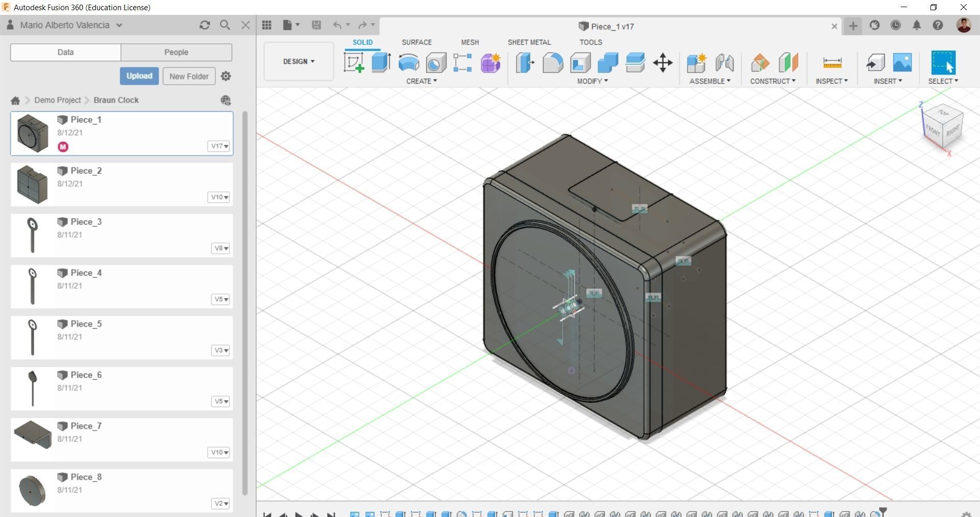Click the Midplane construct icon
980x517 pixels.
point(788,63)
